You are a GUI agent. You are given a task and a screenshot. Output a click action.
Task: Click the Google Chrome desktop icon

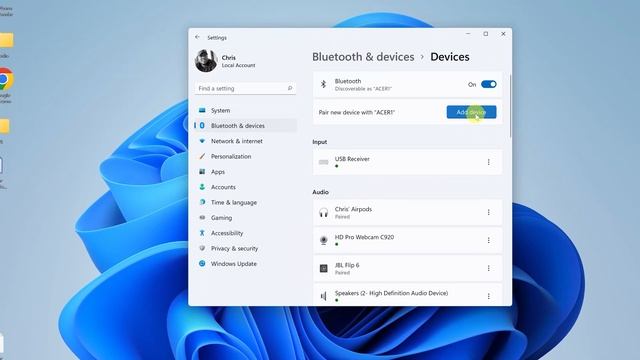(x=6, y=80)
